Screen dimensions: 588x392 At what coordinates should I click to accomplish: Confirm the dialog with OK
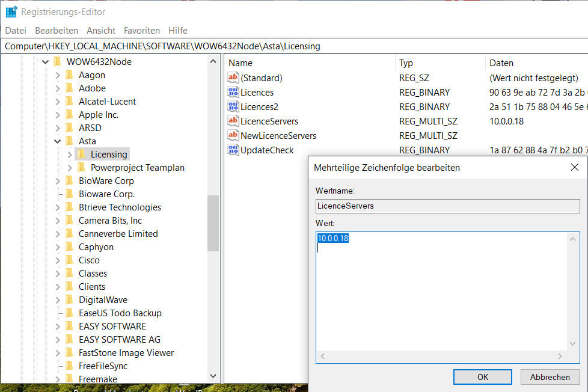(483, 377)
